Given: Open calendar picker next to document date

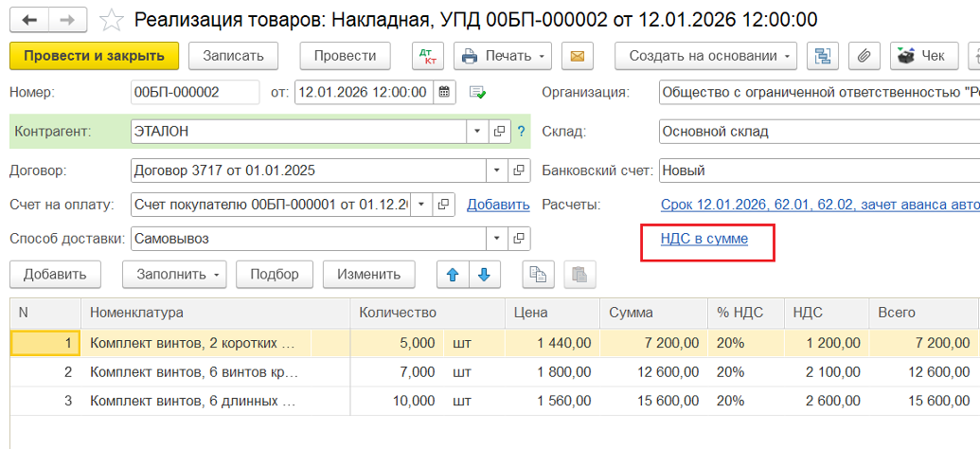Looking at the screenshot, I should [x=444, y=93].
